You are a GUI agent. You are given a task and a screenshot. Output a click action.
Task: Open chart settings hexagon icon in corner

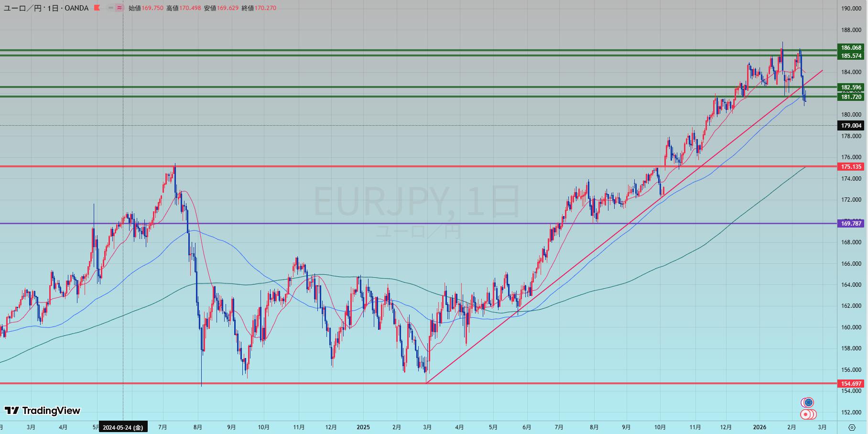[852, 427]
